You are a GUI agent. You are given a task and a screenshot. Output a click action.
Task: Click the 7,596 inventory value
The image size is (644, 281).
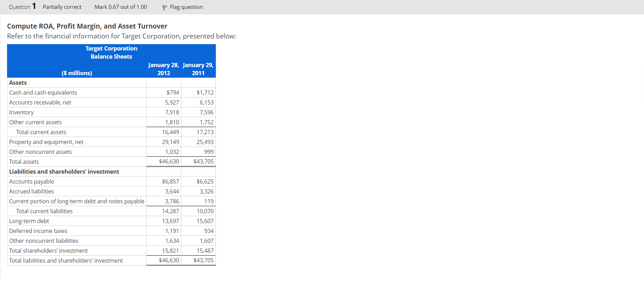[x=207, y=112]
